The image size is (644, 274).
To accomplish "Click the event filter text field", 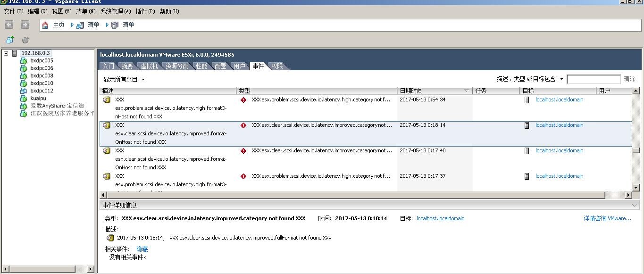I will pos(594,79).
